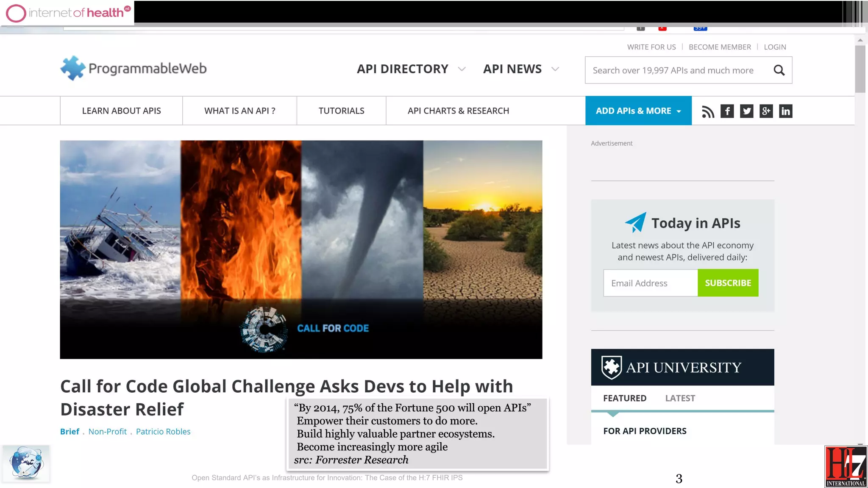Open the Facebook social icon
The width and height of the screenshot is (868, 488).
(x=727, y=111)
